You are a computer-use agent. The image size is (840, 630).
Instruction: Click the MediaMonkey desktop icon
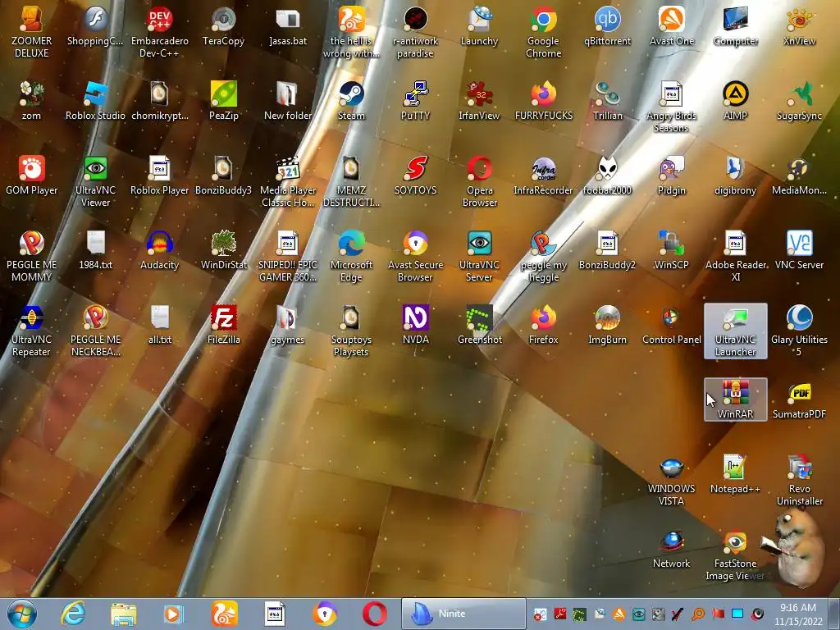pos(799,176)
